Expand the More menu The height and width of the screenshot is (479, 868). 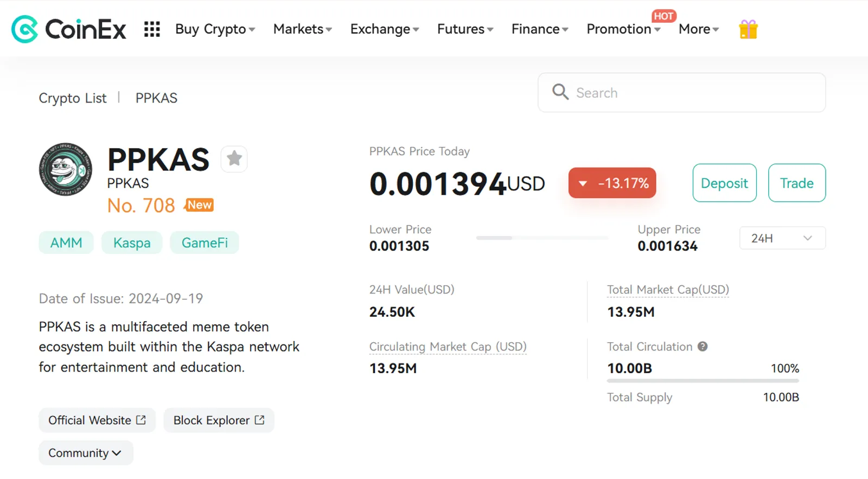pyautogui.click(x=699, y=29)
